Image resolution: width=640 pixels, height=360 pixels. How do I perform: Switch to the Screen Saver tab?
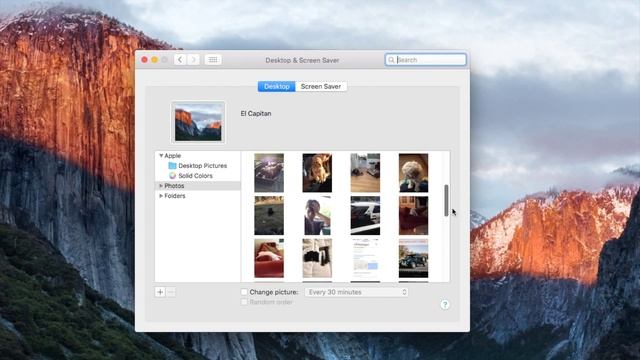pyautogui.click(x=321, y=87)
